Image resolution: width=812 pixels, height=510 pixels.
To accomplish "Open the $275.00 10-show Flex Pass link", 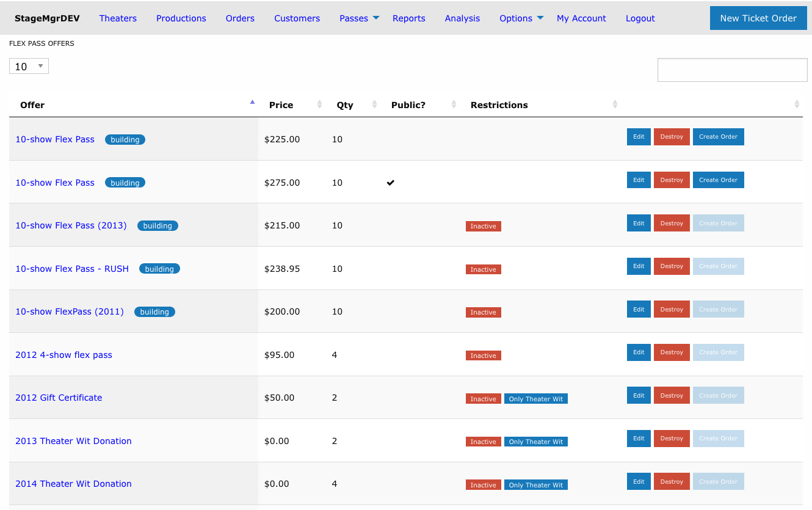I will [x=55, y=183].
